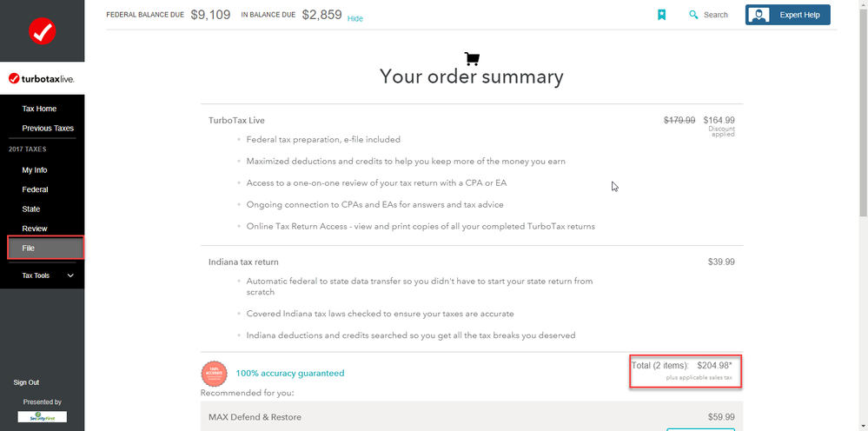Open Previous Taxes in the sidebar
Viewport: 868px width, 431px height.
(48, 129)
